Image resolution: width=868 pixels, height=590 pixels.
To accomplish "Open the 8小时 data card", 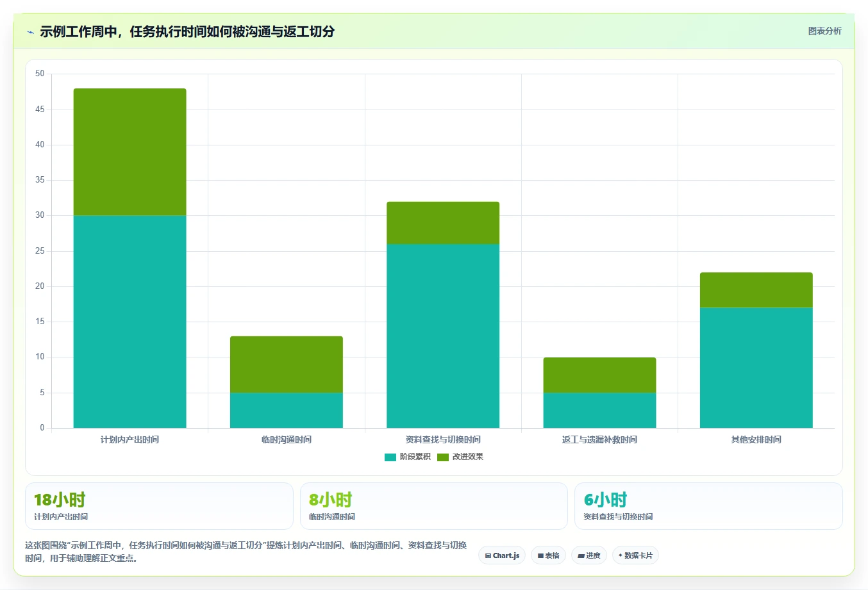I will click(434, 506).
